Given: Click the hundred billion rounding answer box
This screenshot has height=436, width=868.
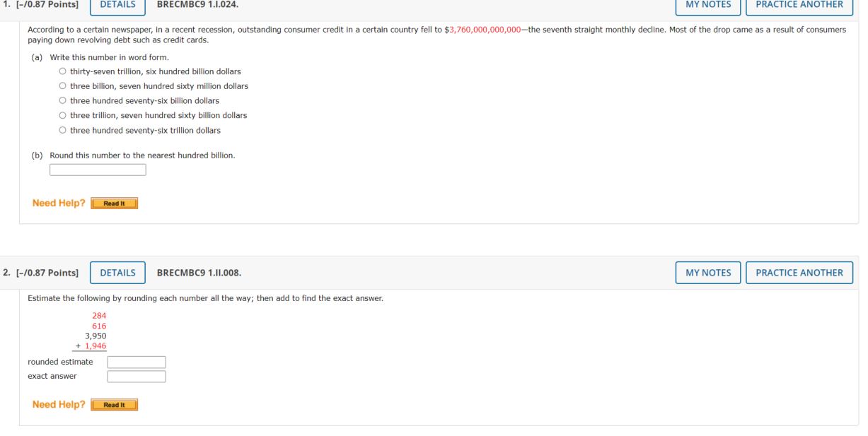Looking at the screenshot, I should point(98,169).
